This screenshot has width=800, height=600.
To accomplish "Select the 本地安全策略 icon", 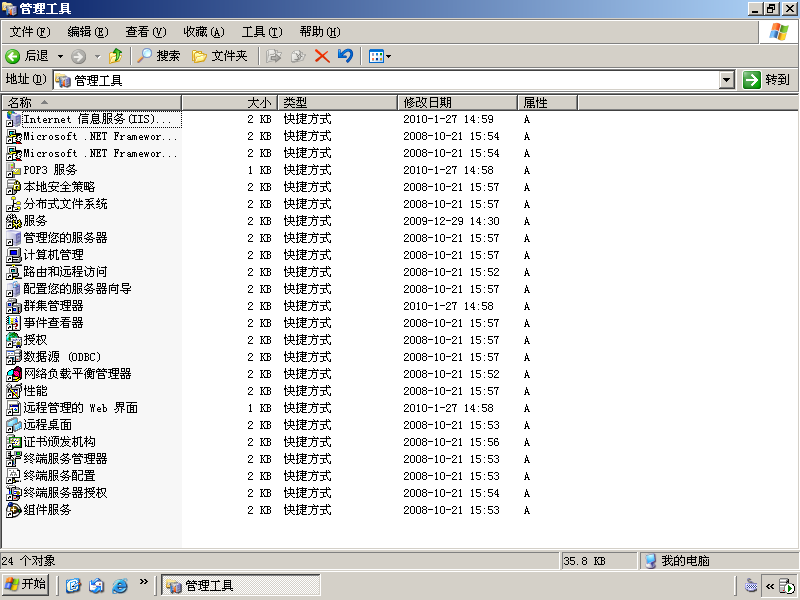I will coord(13,187).
